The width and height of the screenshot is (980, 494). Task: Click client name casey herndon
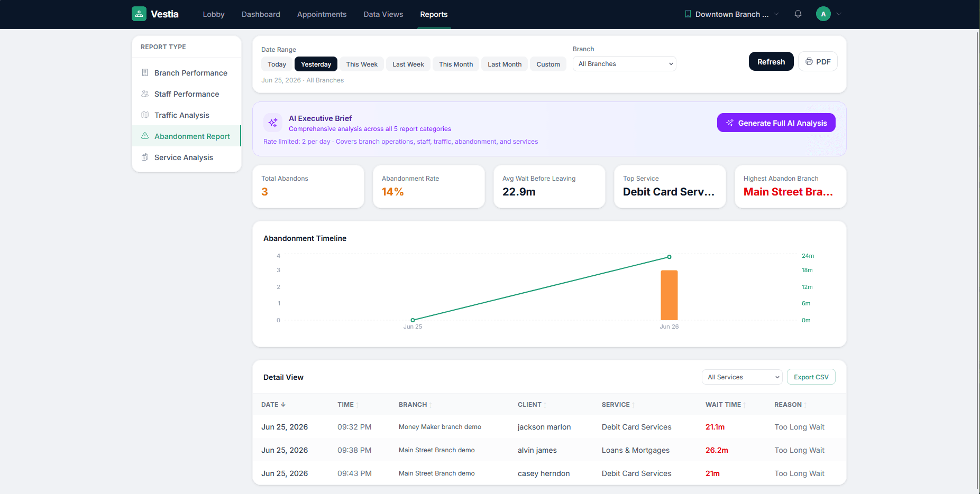pyautogui.click(x=543, y=473)
